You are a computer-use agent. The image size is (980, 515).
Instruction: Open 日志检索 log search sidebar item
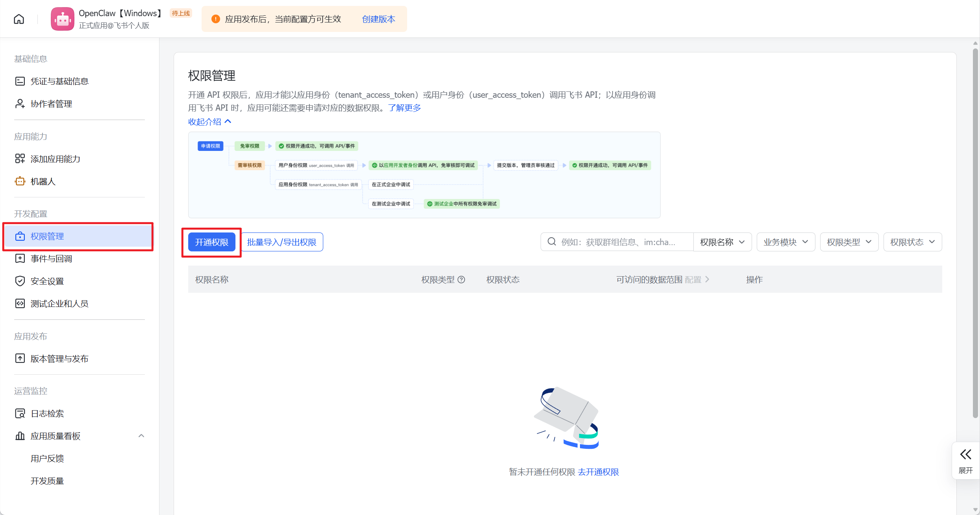coord(47,413)
